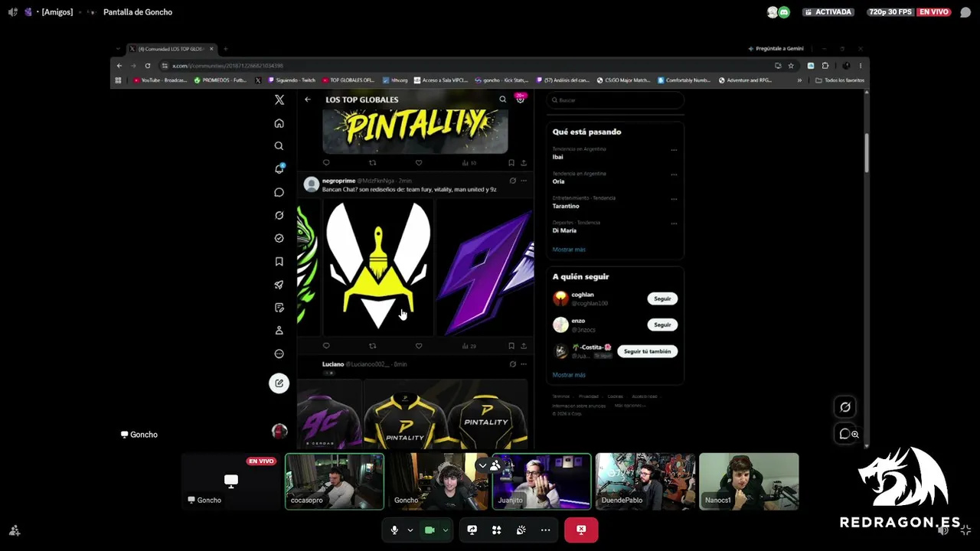The height and width of the screenshot is (551, 980).
Task: Reload the browser page
Action: (148, 66)
